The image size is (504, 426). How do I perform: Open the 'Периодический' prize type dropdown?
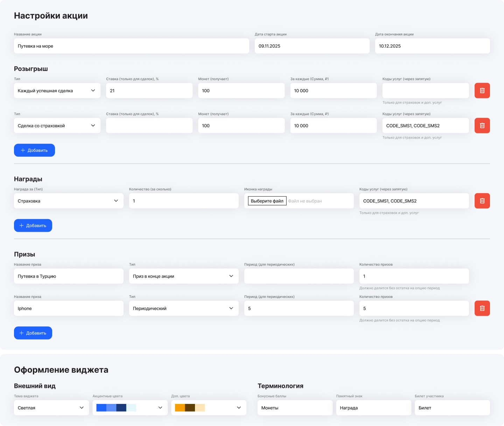tap(183, 308)
